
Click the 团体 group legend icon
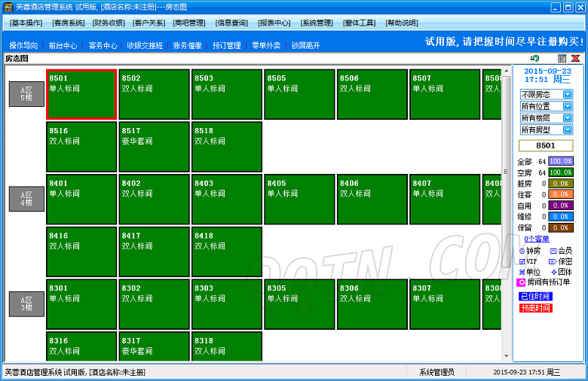tap(553, 272)
